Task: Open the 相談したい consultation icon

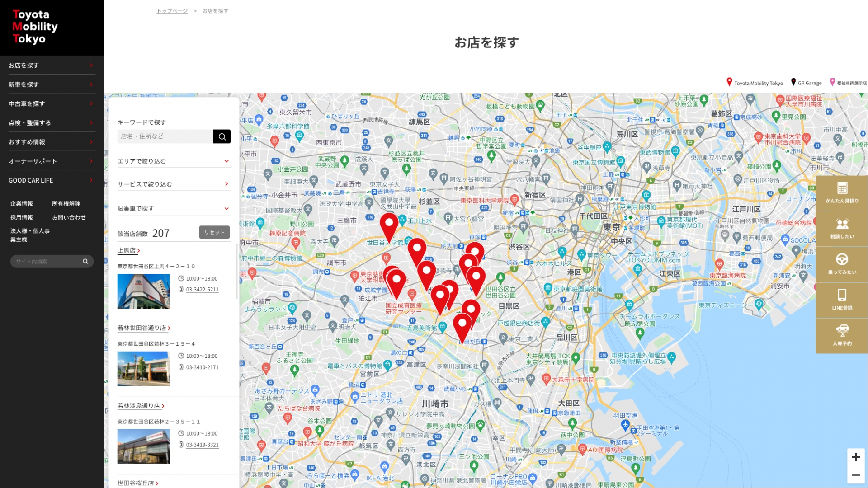Action: pyautogui.click(x=842, y=224)
